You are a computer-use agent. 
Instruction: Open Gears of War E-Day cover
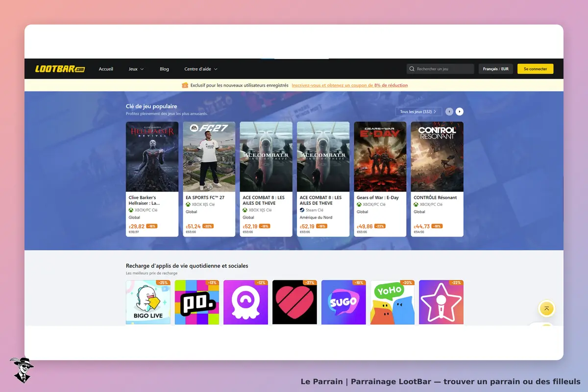pos(380,157)
